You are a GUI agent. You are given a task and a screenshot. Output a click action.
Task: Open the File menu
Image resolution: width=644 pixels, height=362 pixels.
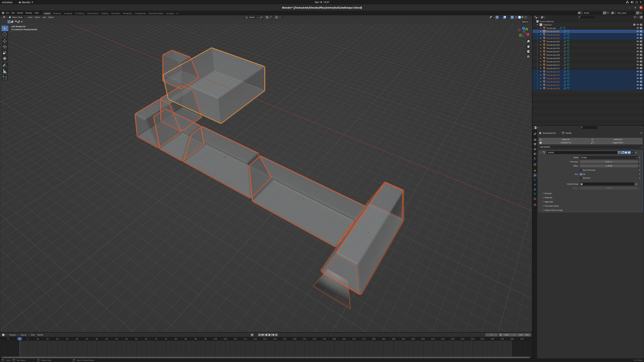click(7, 13)
